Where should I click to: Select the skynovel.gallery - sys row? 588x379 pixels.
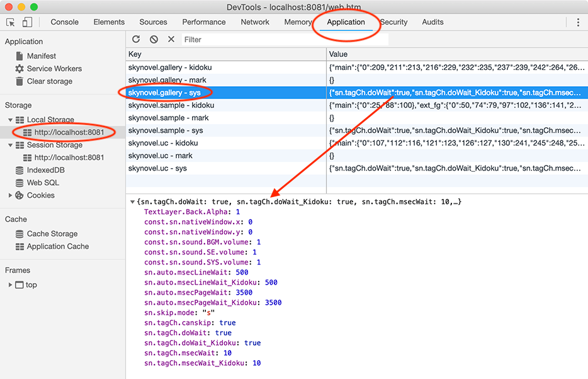click(356, 93)
